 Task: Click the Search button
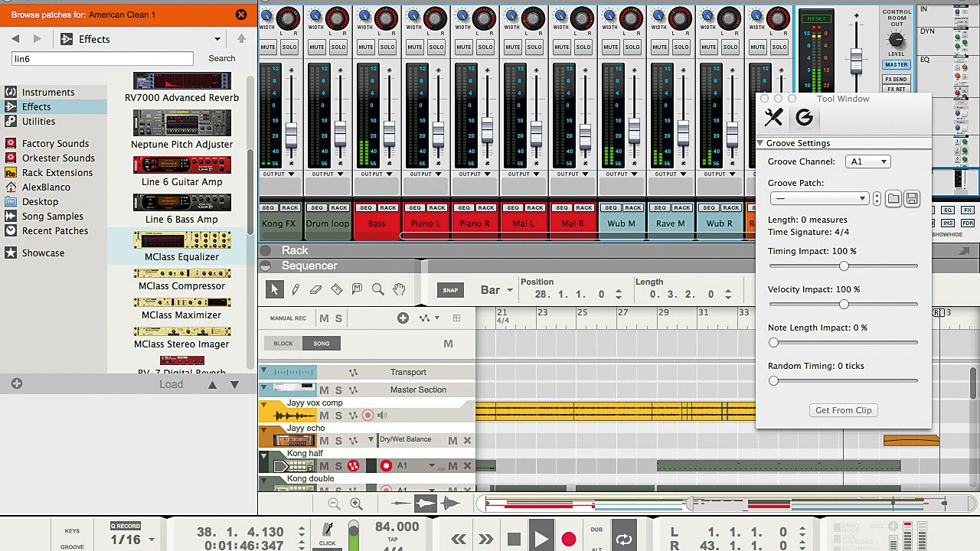[x=222, y=58]
